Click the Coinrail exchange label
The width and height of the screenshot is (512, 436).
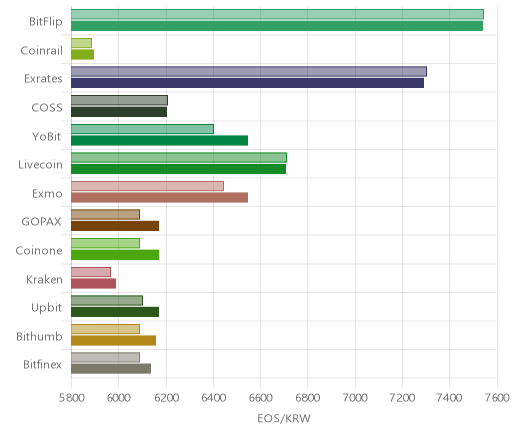[x=41, y=51]
